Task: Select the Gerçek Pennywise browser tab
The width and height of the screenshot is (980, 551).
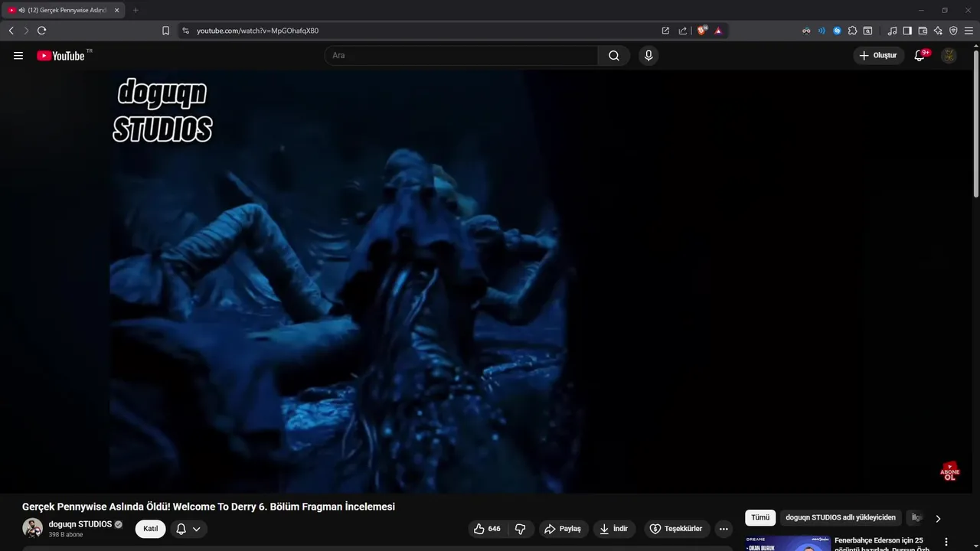Action: click(x=64, y=10)
